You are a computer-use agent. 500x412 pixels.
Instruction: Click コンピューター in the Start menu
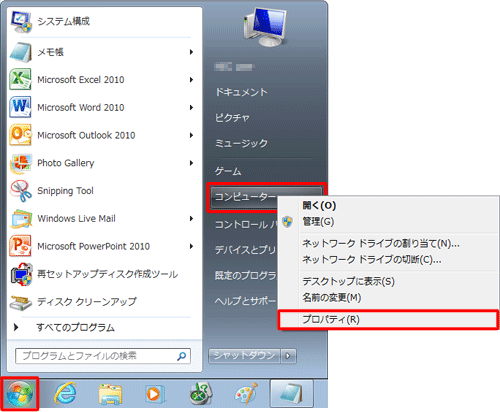coord(244,197)
